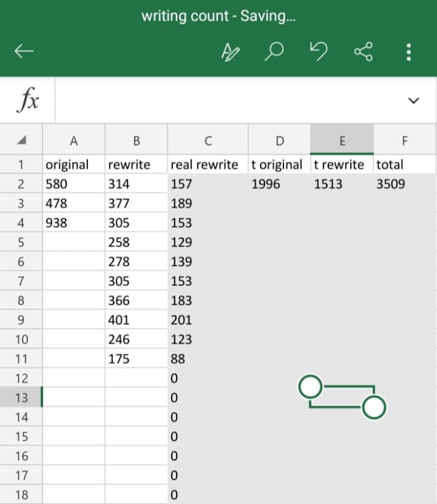
Task: Select column A header
Action: coord(74,140)
